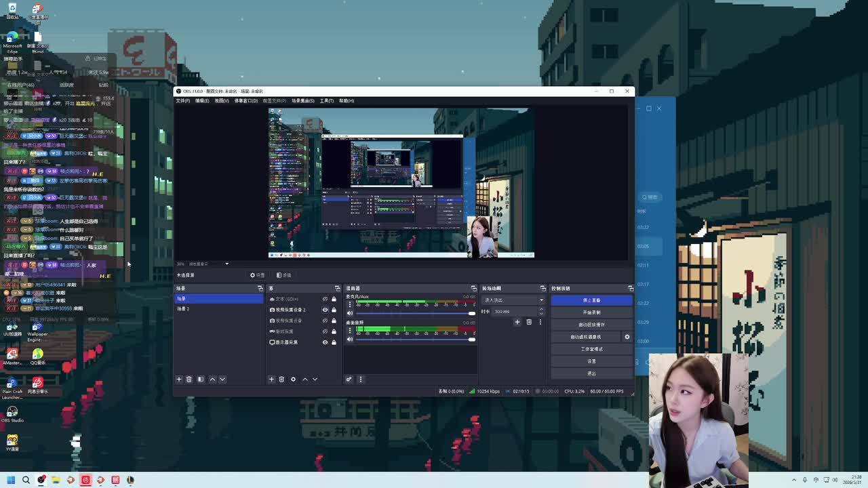Mute the Desktop Audio track
The height and width of the screenshot is (488, 868).
coord(350,339)
